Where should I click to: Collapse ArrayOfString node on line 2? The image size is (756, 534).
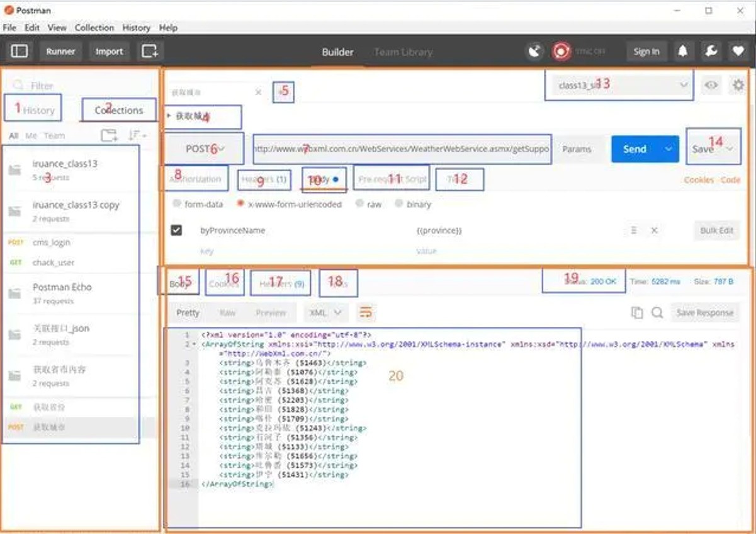click(195, 344)
